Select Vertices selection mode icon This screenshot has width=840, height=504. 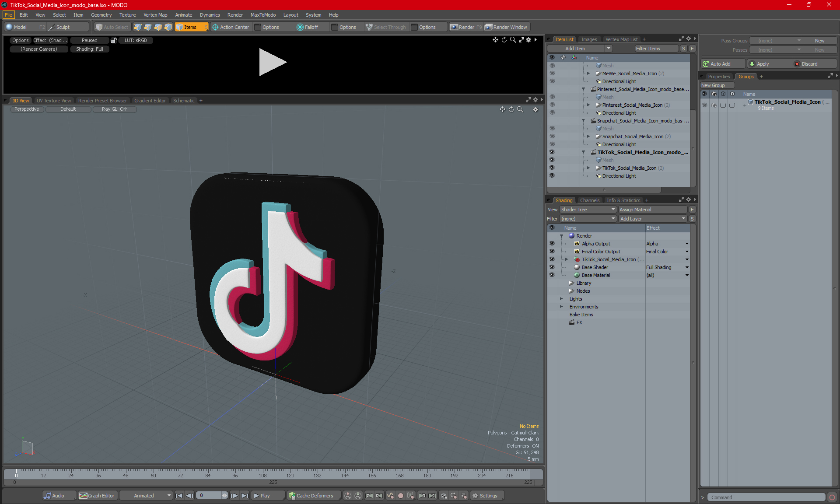tap(138, 27)
